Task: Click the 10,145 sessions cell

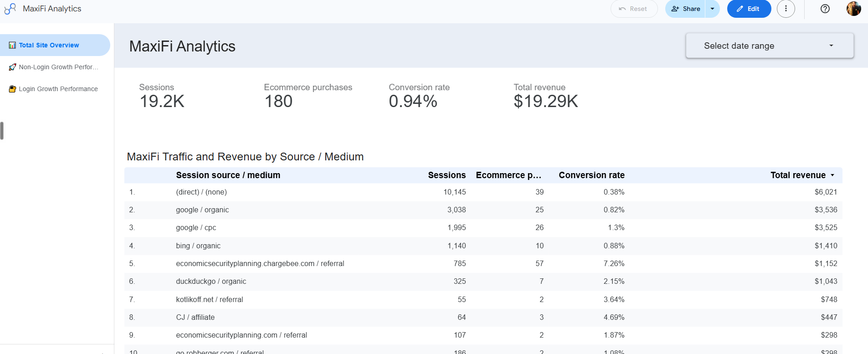Action: [454, 192]
